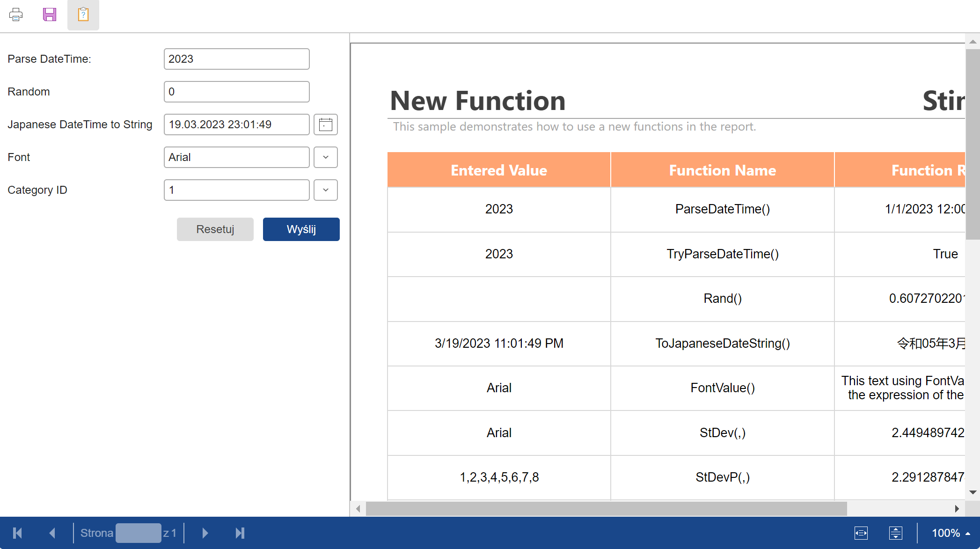Go to first page

pyautogui.click(x=18, y=533)
